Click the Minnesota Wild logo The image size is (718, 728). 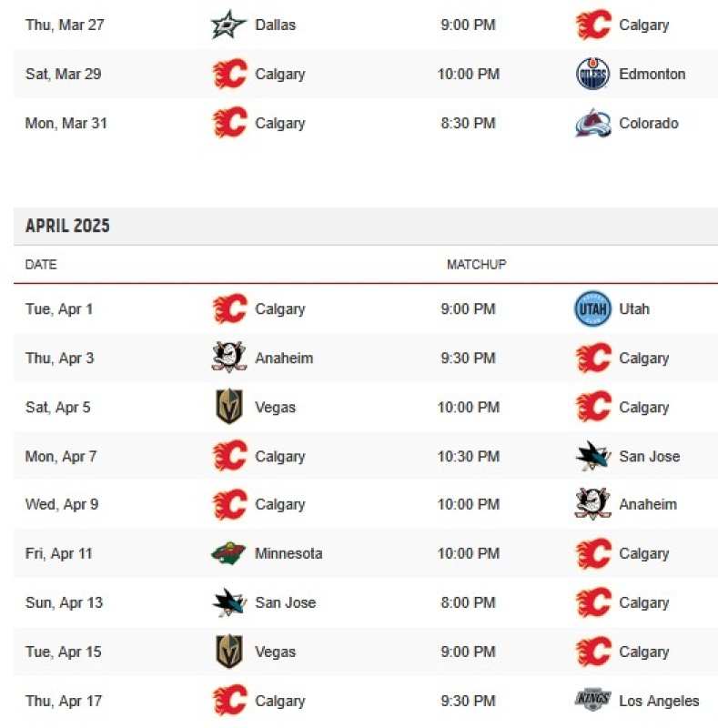pos(228,553)
